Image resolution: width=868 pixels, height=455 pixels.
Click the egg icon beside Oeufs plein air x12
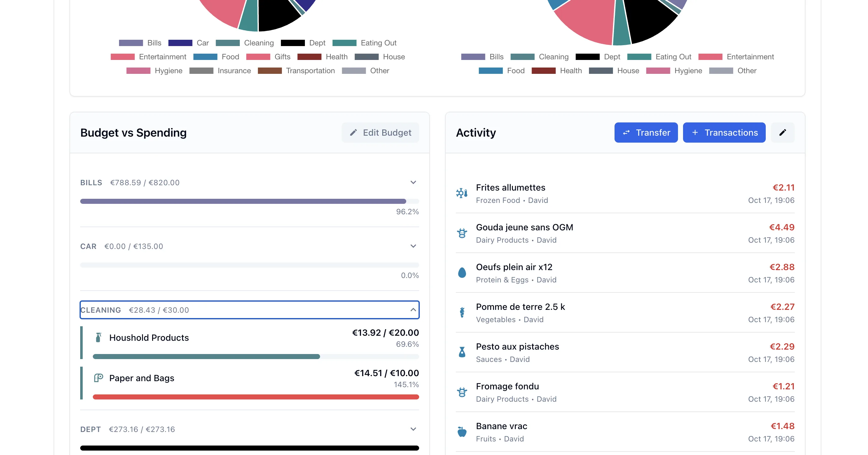(462, 273)
